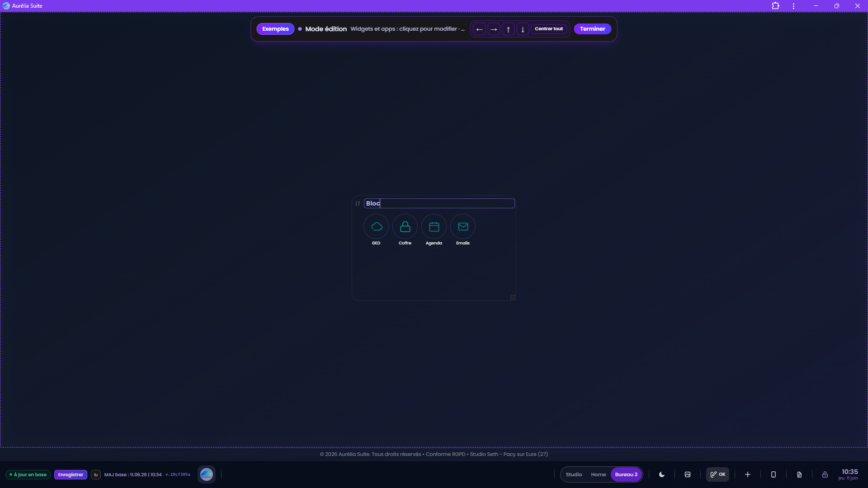Click the plus add icon

pos(748,474)
